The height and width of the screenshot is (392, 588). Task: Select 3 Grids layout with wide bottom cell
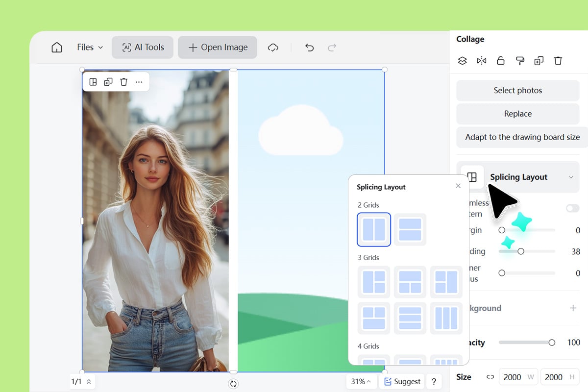coord(374,318)
